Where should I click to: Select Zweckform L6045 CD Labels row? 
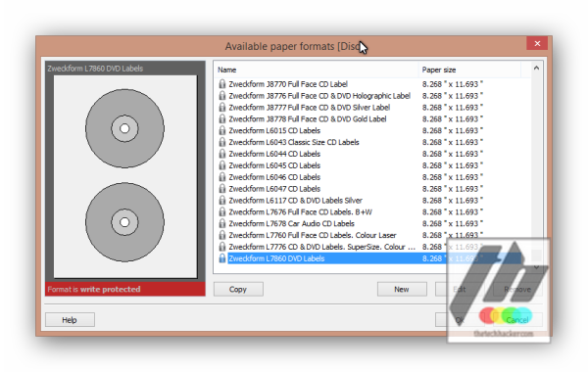coord(274,165)
